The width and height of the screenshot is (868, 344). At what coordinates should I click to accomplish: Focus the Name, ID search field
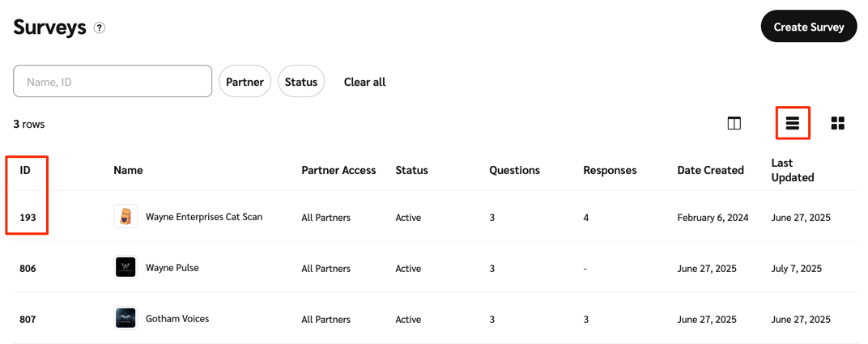coord(113,82)
